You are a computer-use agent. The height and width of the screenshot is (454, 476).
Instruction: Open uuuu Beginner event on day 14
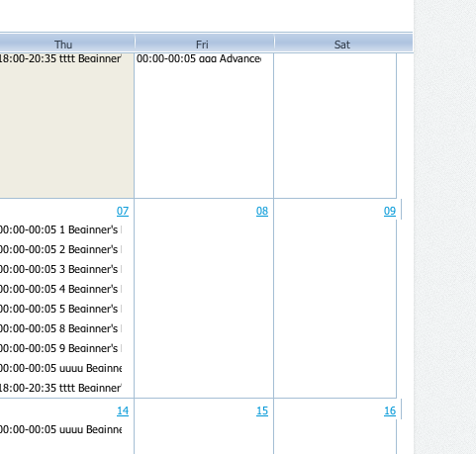pos(60,429)
